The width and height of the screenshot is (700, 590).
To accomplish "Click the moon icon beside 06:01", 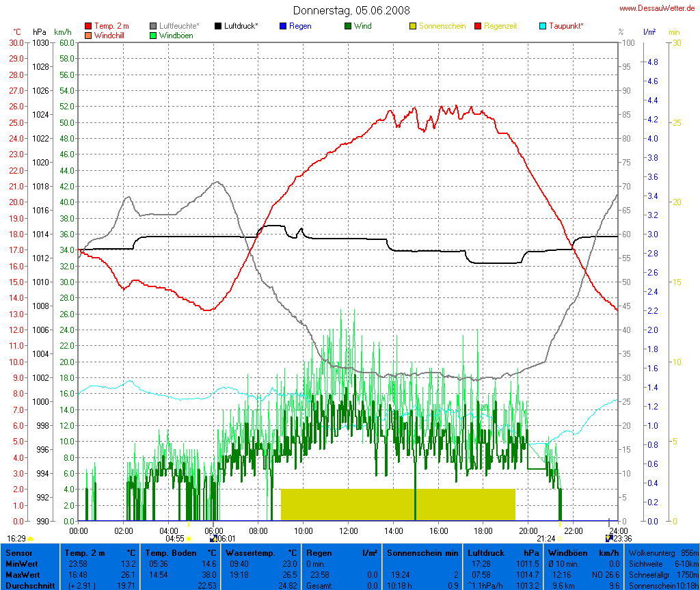I will [x=213, y=539].
